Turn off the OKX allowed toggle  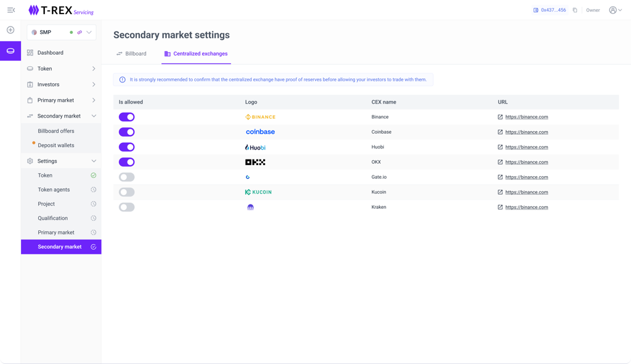(127, 163)
